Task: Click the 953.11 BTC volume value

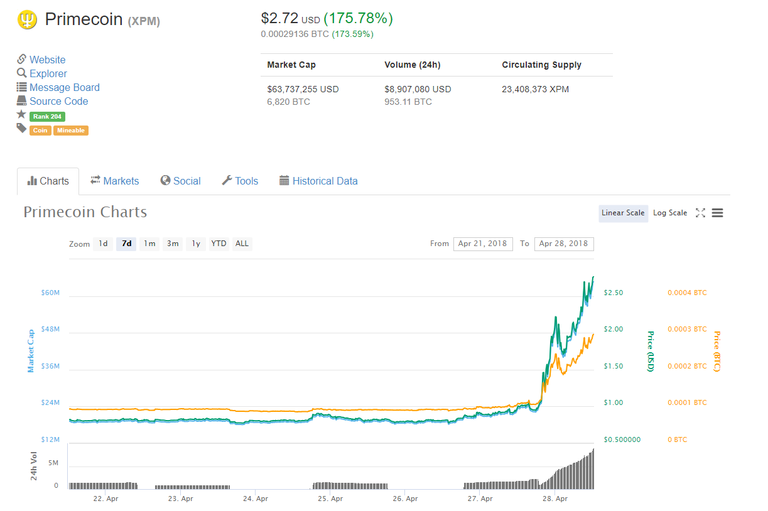Action: (x=408, y=102)
